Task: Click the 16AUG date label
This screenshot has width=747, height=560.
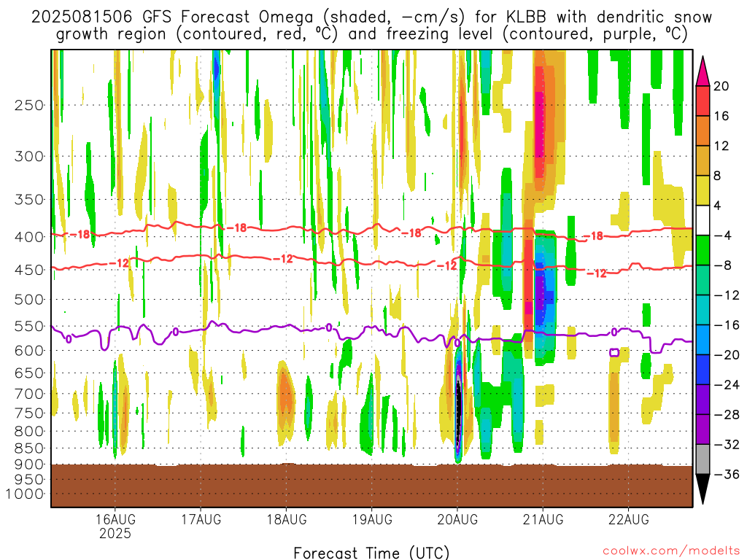Action: 115,519
